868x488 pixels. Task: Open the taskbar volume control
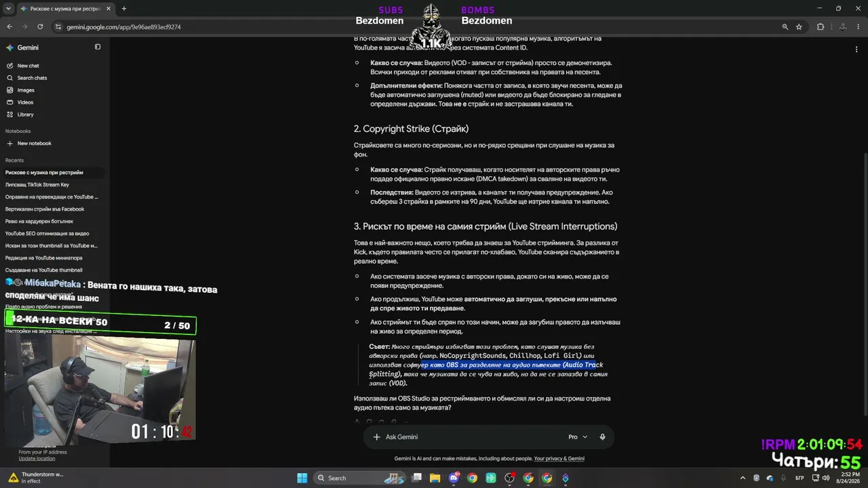tap(825, 478)
